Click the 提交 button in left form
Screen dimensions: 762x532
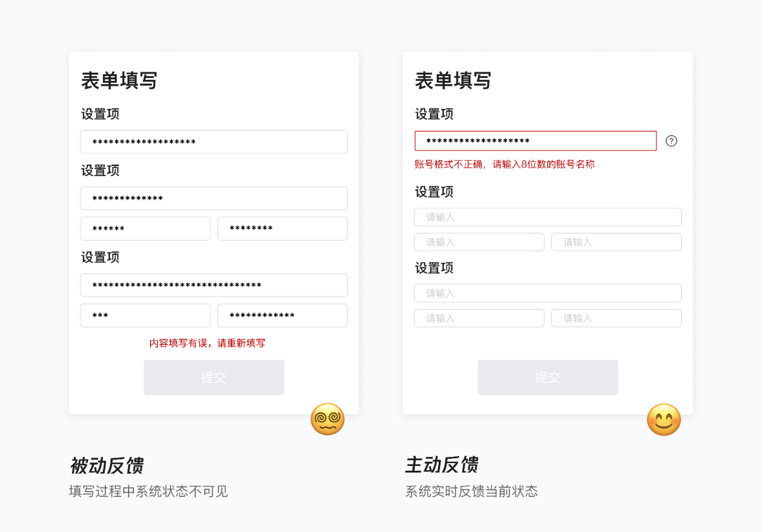click(x=214, y=377)
